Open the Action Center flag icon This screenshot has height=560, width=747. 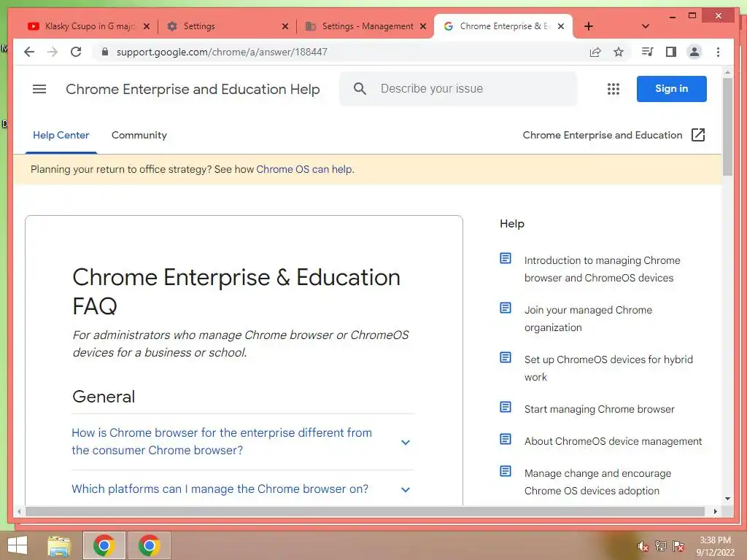pyautogui.click(x=678, y=545)
